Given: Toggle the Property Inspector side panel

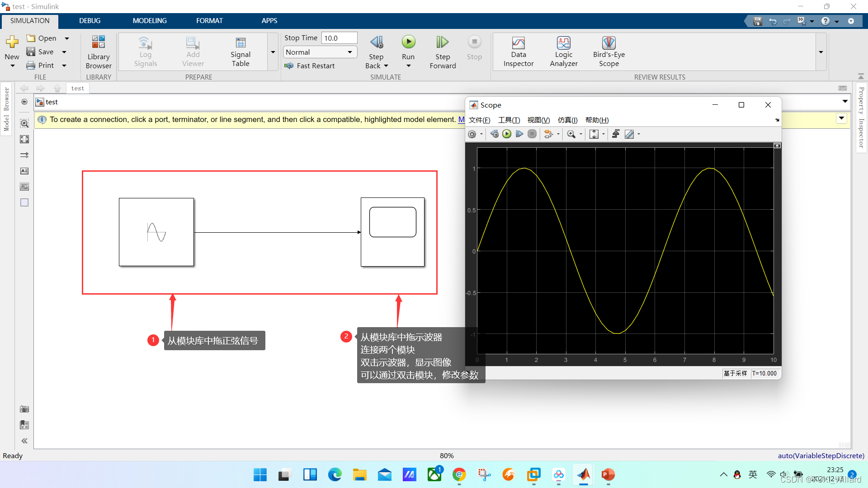Looking at the screenshot, I should click(x=861, y=117).
